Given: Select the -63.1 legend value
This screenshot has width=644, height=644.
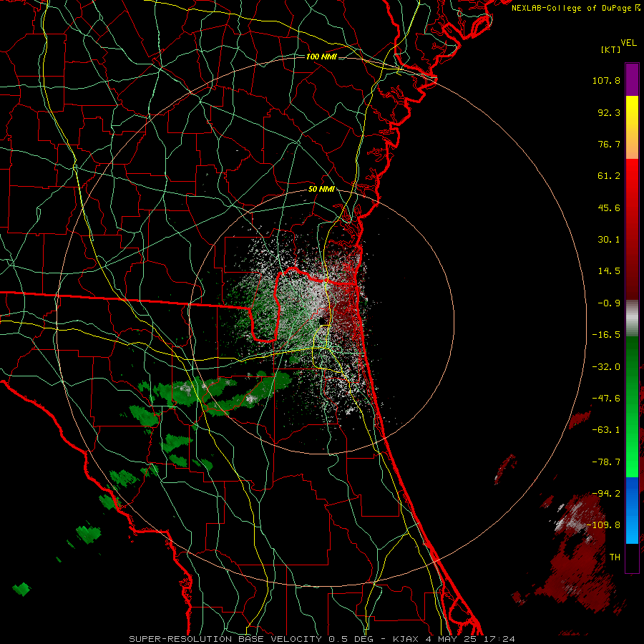Looking at the screenshot, I should 606,430.
